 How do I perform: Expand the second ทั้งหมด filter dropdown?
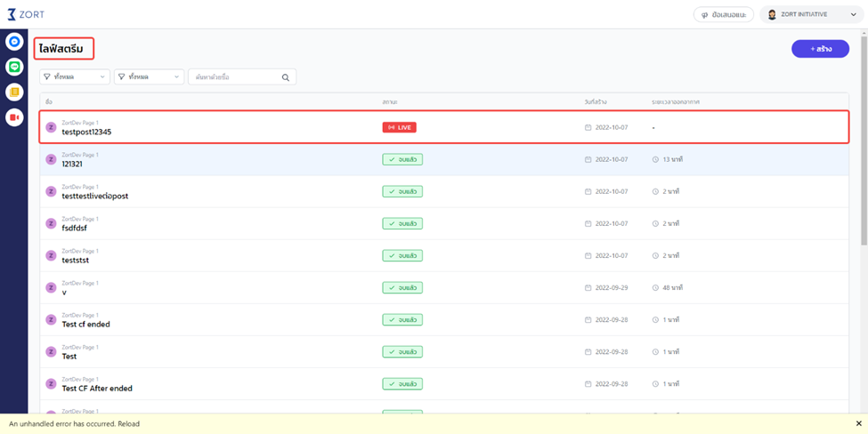[149, 77]
